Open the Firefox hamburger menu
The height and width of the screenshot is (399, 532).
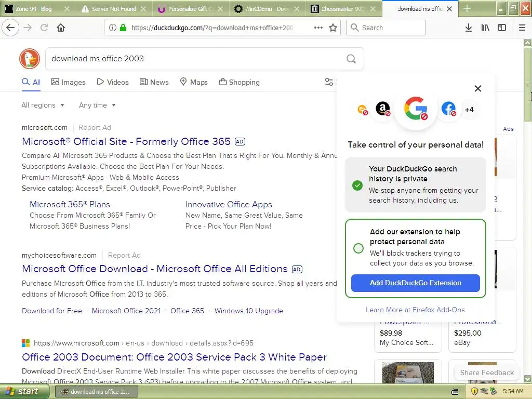click(522, 28)
